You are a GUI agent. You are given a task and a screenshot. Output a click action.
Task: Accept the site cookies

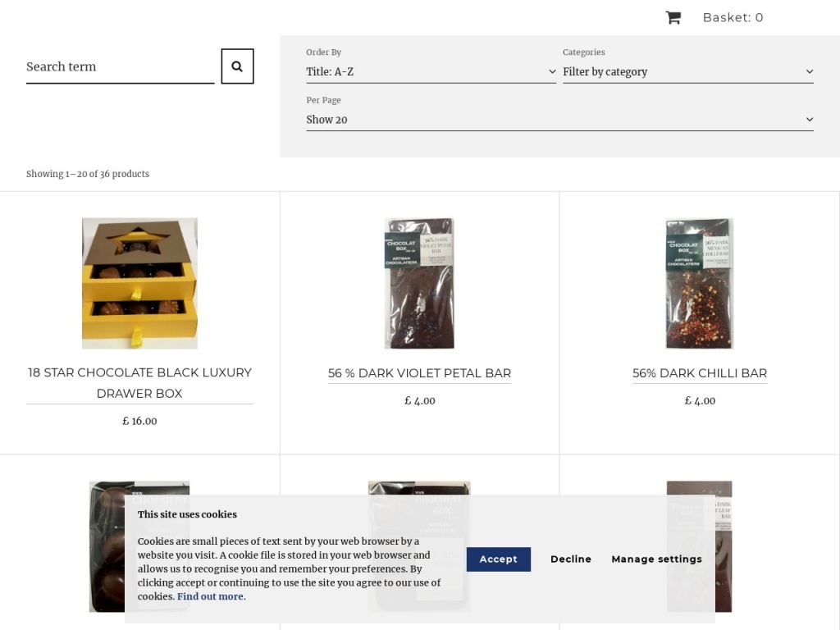pos(498,559)
